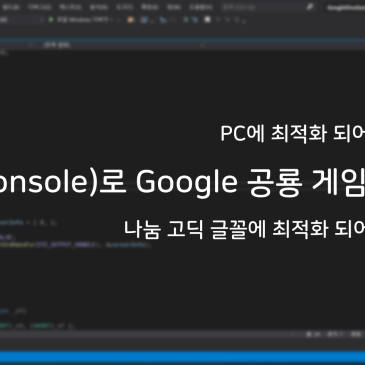Click the local Windows debugger button label
Viewport: 365px width, 365px height.
coord(83,20)
